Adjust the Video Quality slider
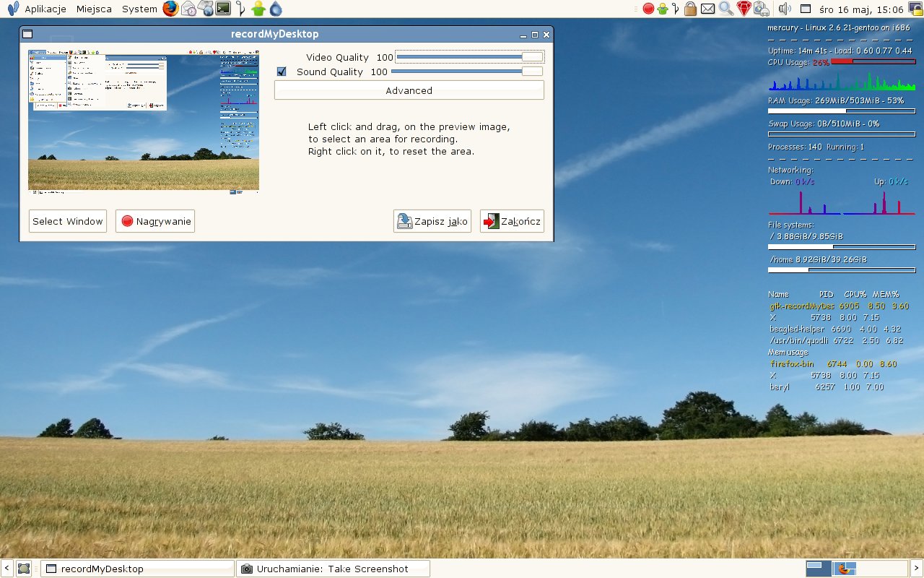 (x=469, y=57)
